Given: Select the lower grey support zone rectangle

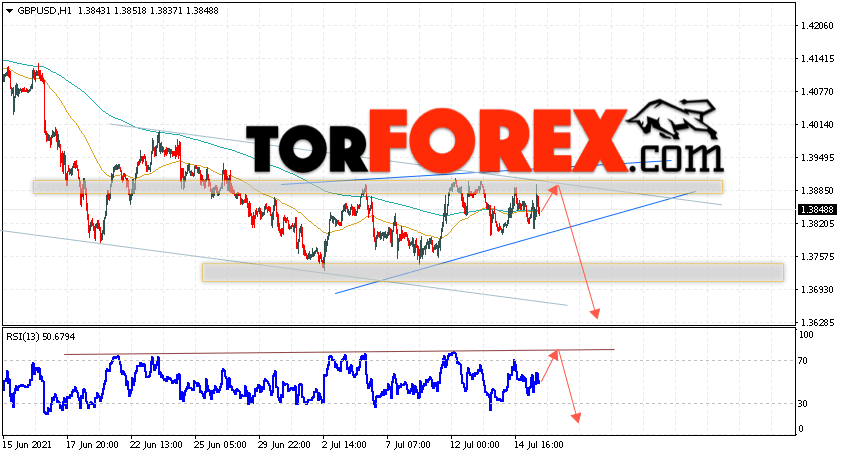Looking at the screenshot, I should click(x=493, y=273).
